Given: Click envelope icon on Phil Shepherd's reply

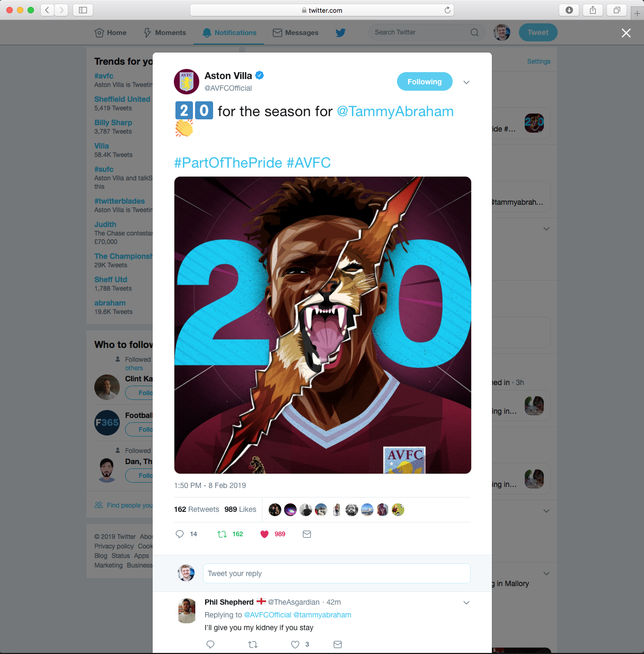Looking at the screenshot, I should 338,644.
